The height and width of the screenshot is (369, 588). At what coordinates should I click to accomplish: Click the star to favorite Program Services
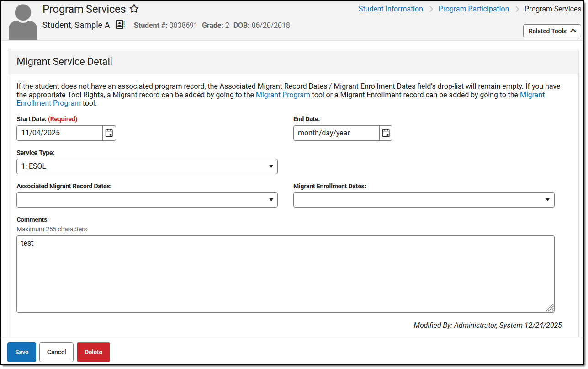[133, 8]
